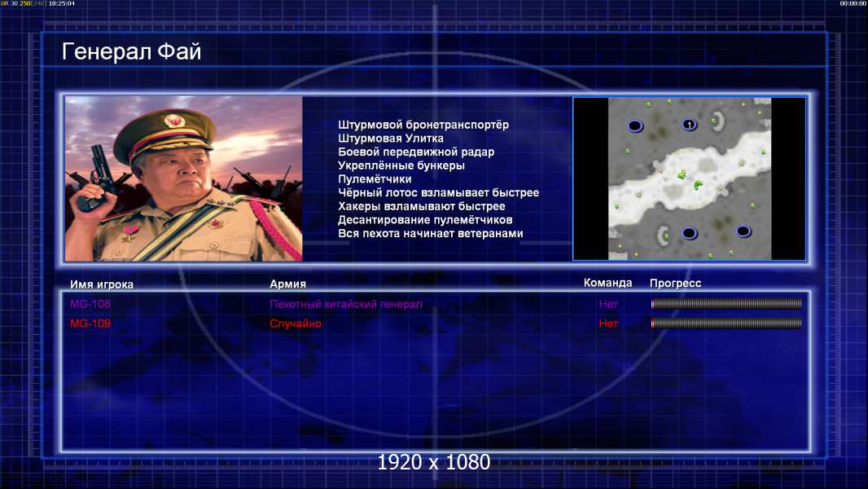Viewport: 868px width, 489px height.
Task: Click the 'Случайно' army entry
Action: click(x=295, y=324)
